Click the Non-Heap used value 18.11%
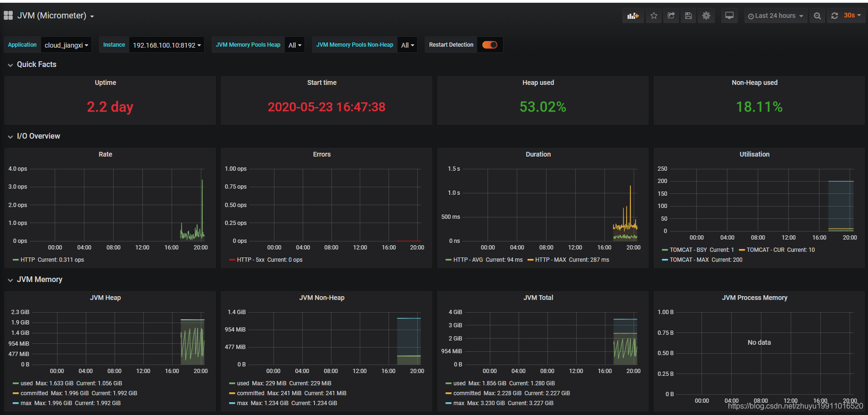 (x=759, y=107)
